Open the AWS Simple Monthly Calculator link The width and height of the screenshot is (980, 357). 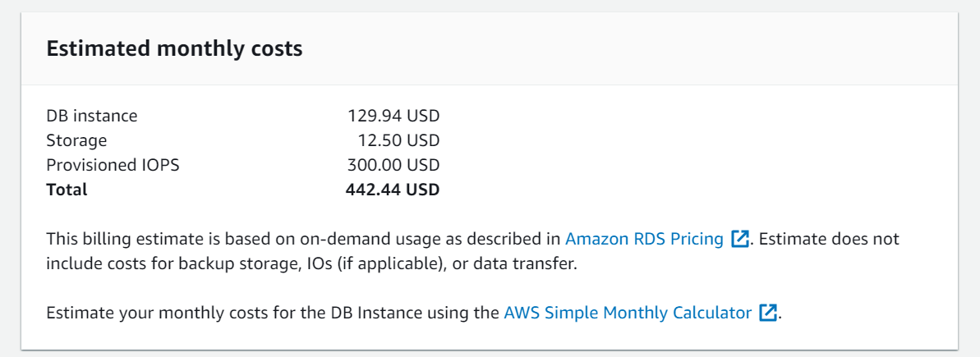point(628,312)
